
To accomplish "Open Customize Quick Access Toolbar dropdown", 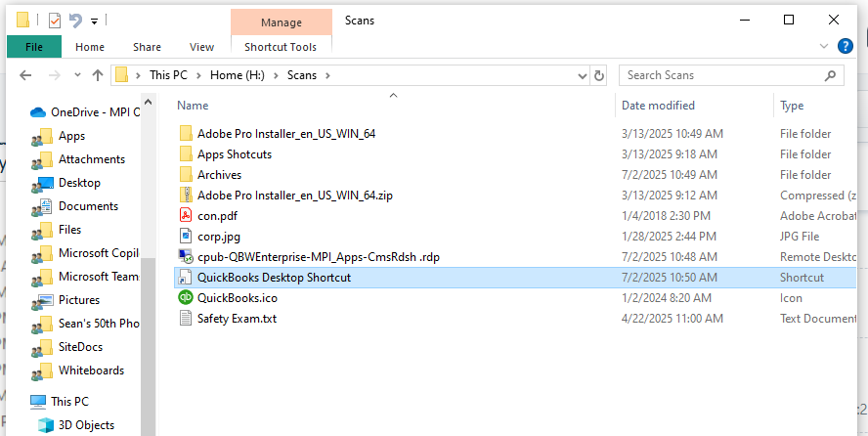I will pyautogui.click(x=94, y=22).
